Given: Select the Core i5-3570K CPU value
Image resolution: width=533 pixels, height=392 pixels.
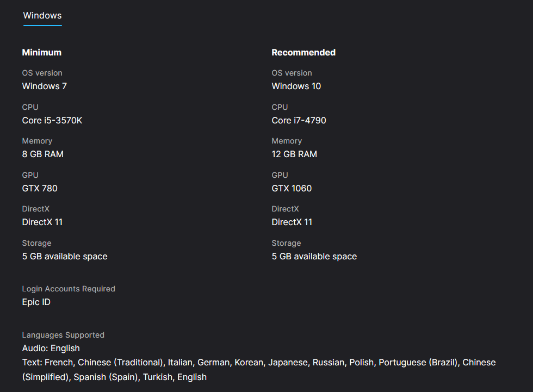Looking at the screenshot, I should tap(52, 120).
